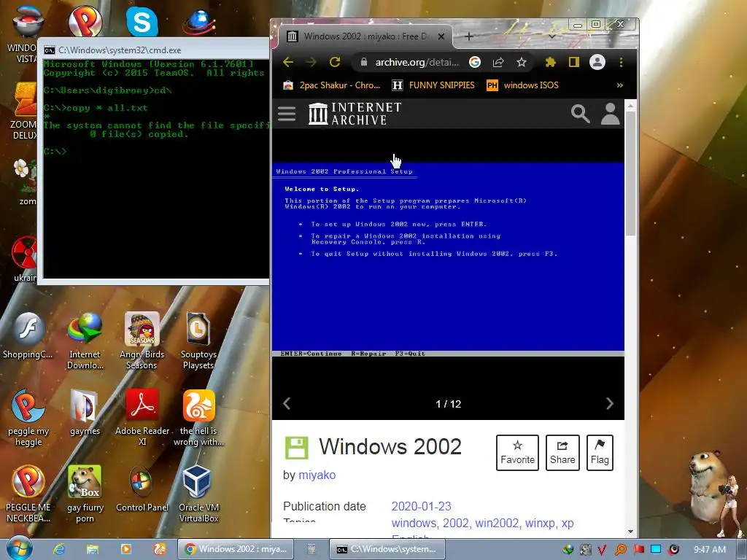The image size is (747, 560).
Task: Open Internet Archive user account icon
Action: pos(610,113)
